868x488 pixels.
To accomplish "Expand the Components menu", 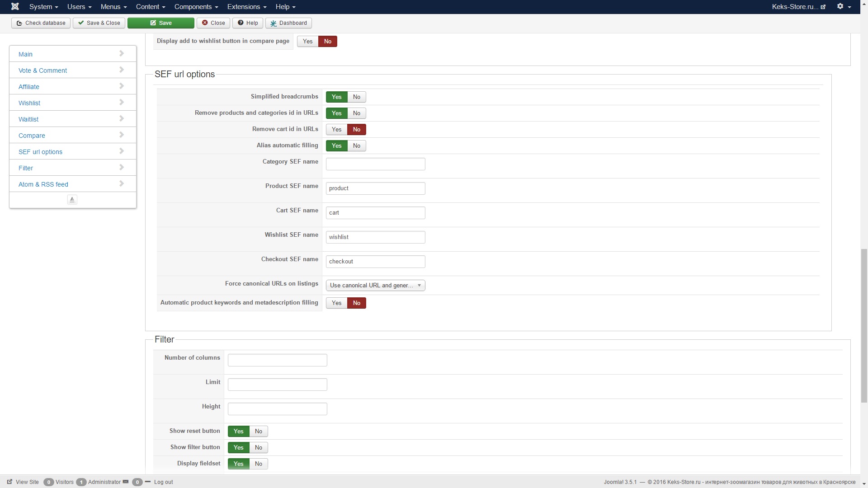I will (x=196, y=7).
